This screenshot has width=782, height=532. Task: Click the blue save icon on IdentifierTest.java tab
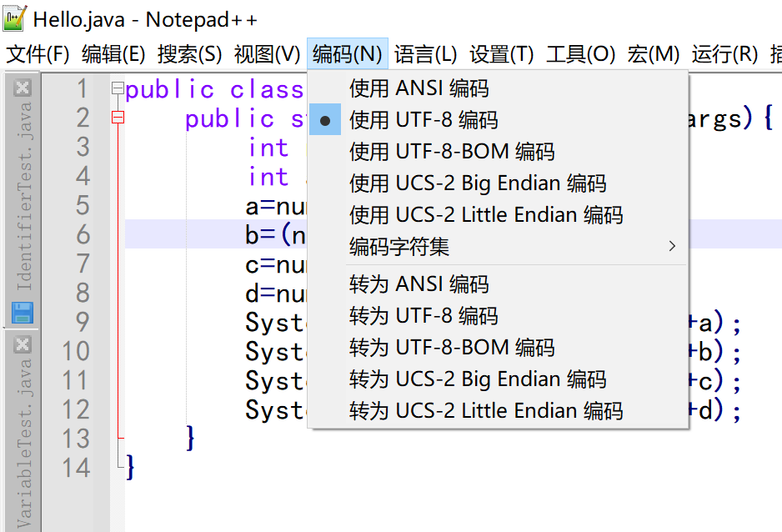click(x=23, y=313)
